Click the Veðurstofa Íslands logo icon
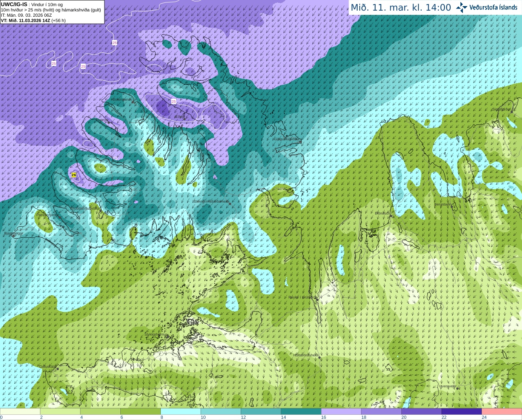The height and width of the screenshot is (420, 522). coord(462,7)
